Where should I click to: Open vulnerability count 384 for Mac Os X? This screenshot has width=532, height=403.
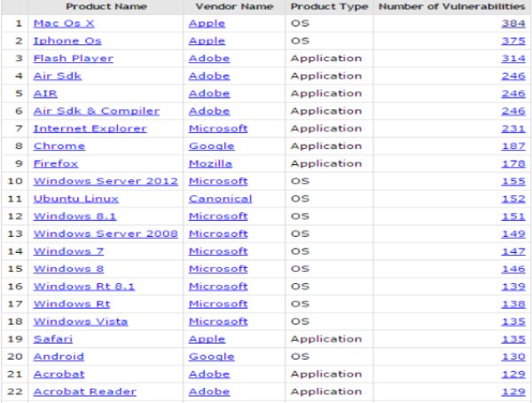click(x=514, y=23)
